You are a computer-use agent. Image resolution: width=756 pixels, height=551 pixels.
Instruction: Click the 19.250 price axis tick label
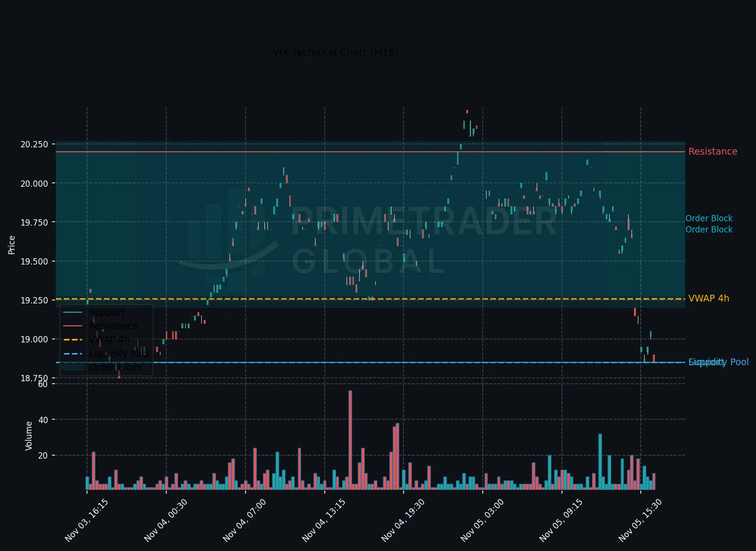[x=35, y=301]
